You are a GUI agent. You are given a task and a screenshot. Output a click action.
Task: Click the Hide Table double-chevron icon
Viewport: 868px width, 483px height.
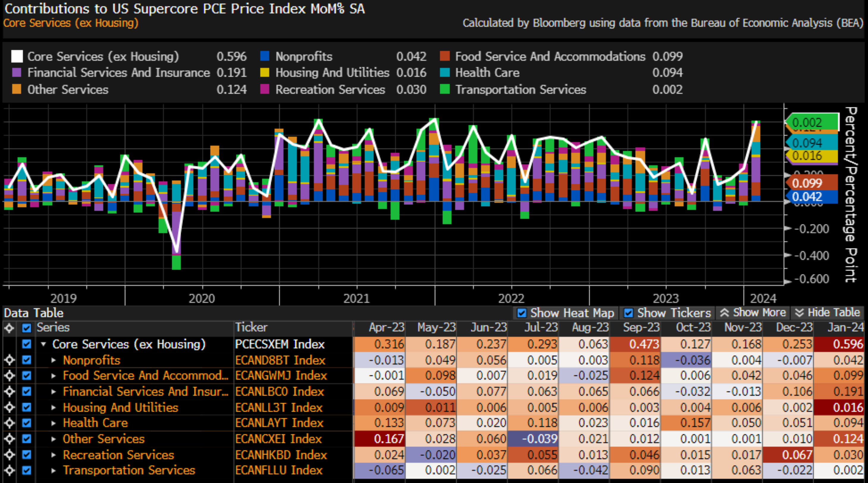(799, 313)
